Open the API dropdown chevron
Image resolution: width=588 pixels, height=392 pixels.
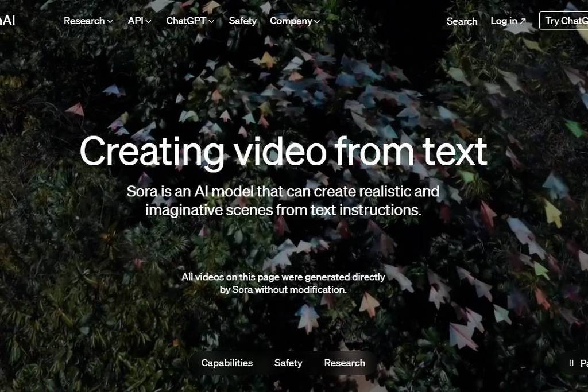pyautogui.click(x=149, y=21)
